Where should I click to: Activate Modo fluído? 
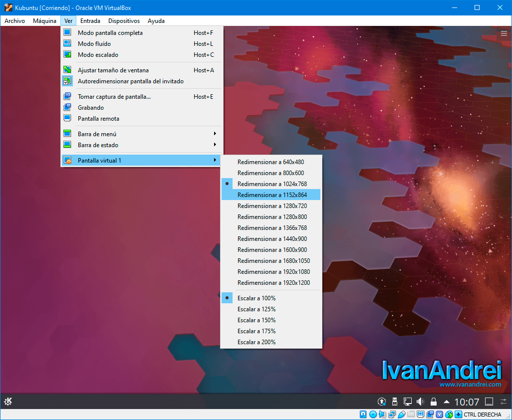[x=142, y=44]
